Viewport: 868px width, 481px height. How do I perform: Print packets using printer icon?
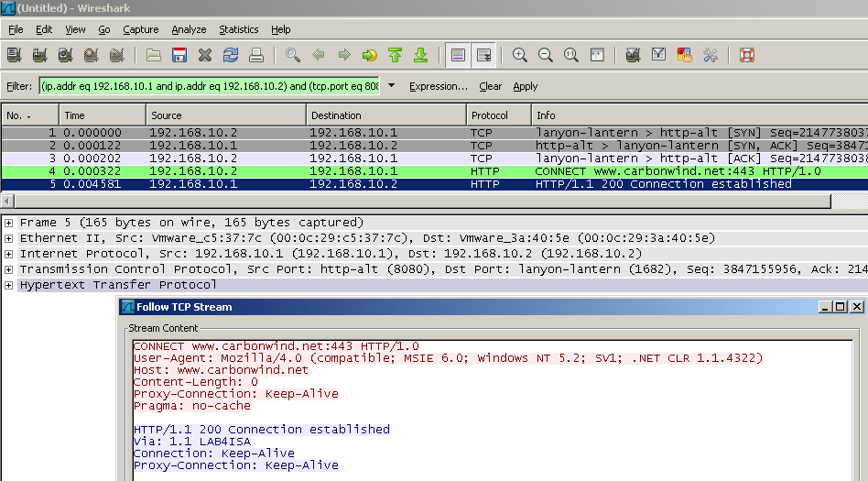(x=256, y=55)
